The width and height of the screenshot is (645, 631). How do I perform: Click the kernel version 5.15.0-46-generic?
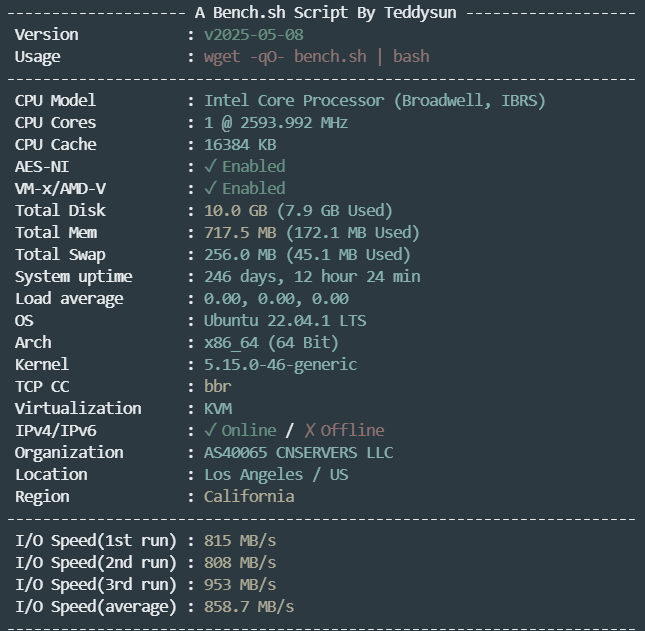pos(281,364)
